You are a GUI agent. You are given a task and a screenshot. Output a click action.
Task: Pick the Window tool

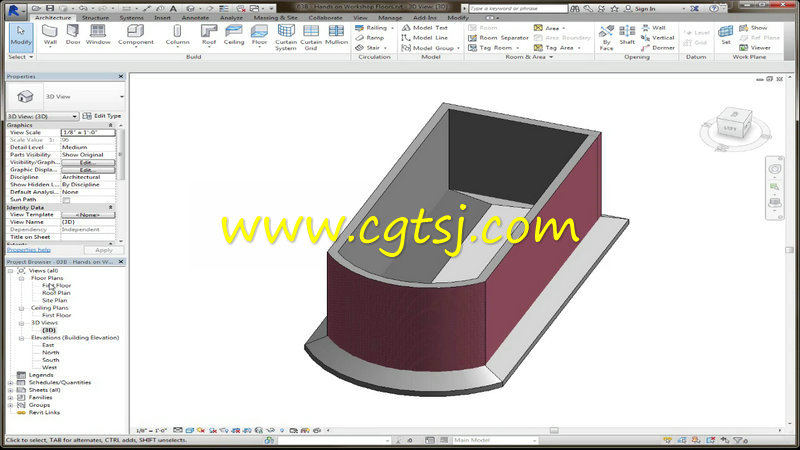(98, 36)
